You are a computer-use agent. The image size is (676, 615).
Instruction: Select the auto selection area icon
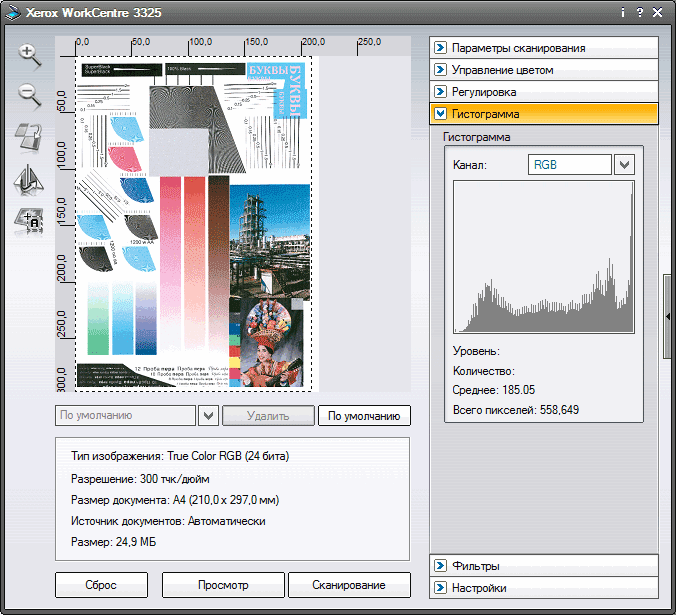coord(29,221)
